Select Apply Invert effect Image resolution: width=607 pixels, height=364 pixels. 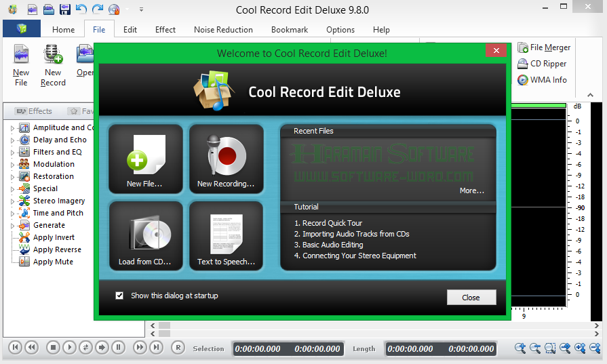coord(46,237)
